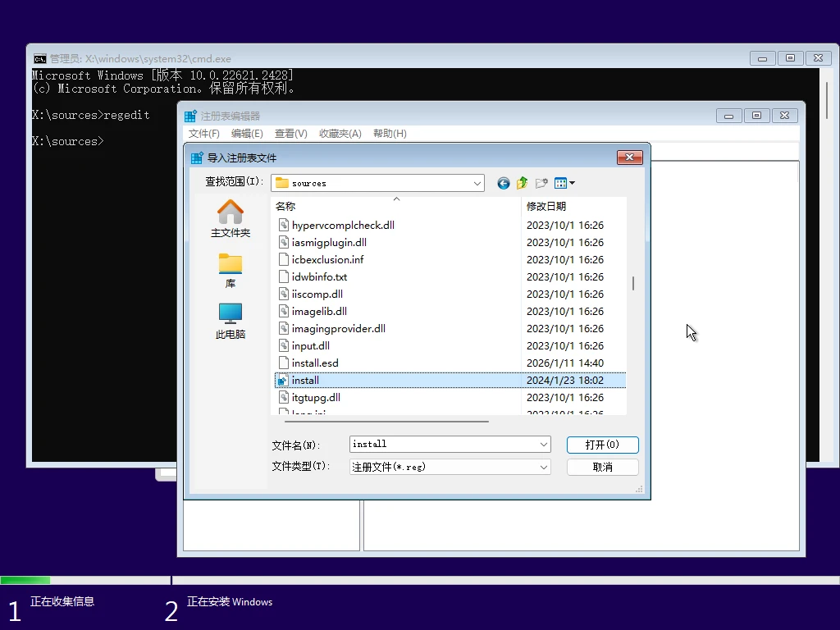Image resolution: width=840 pixels, height=630 pixels.
Task: Click the 取消 button
Action: [x=603, y=467]
